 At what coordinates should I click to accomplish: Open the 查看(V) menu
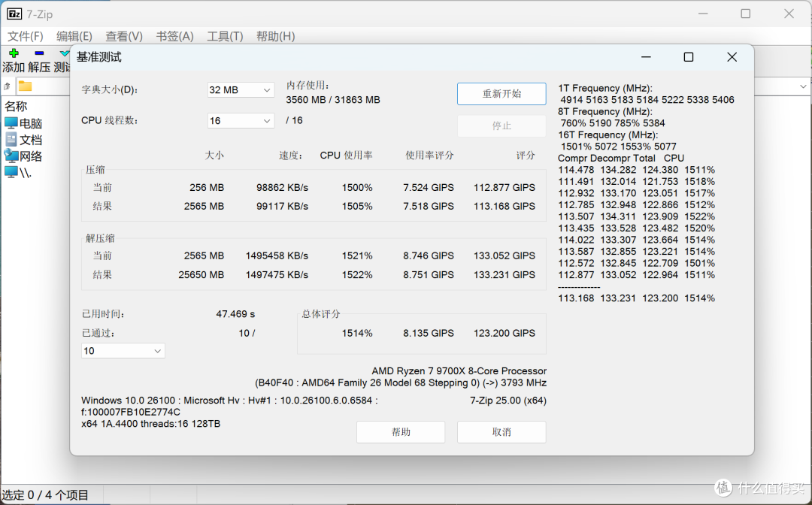click(x=124, y=36)
